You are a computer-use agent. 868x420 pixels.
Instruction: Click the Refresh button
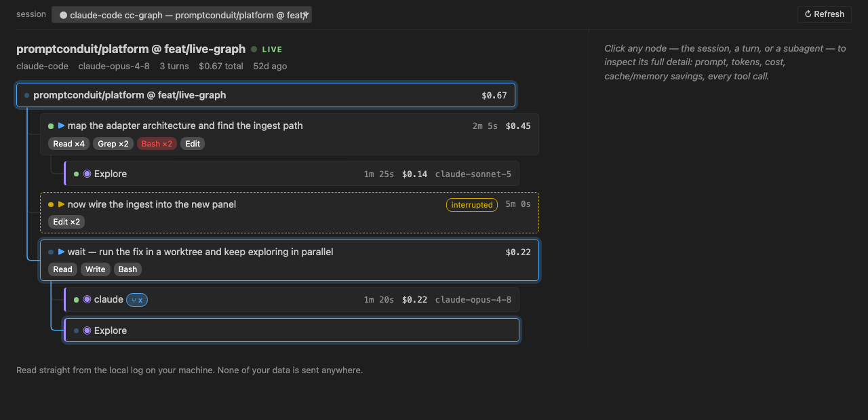(x=825, y=14)
